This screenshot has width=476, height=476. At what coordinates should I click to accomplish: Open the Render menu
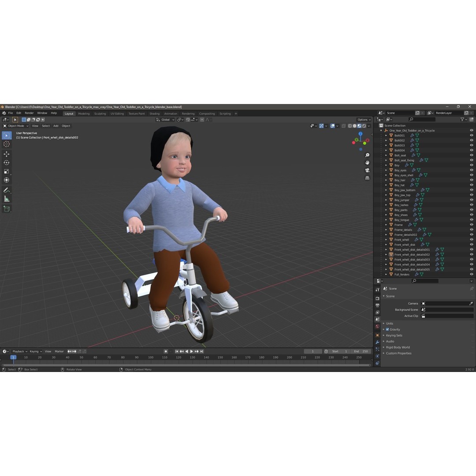[29, 113]
